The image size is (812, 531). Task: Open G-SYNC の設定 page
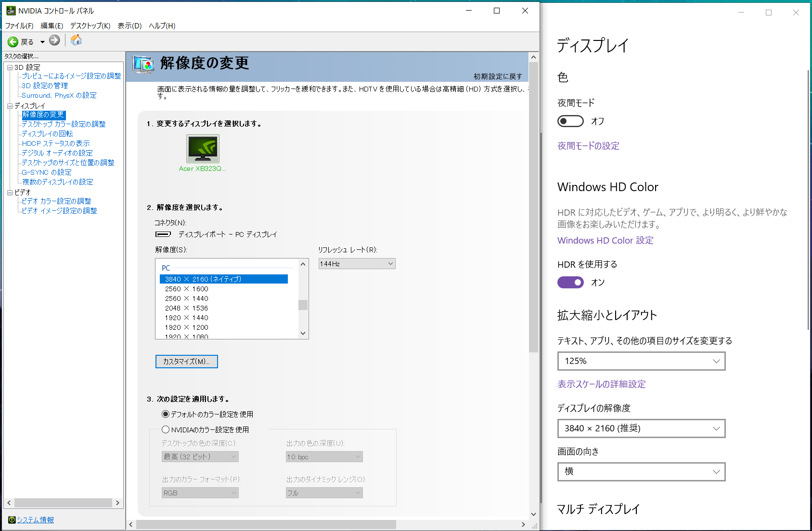click(x=47, y=172)
